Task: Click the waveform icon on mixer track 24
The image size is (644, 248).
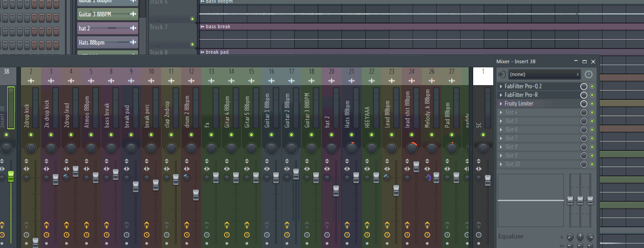Action: tap(411, 81)
